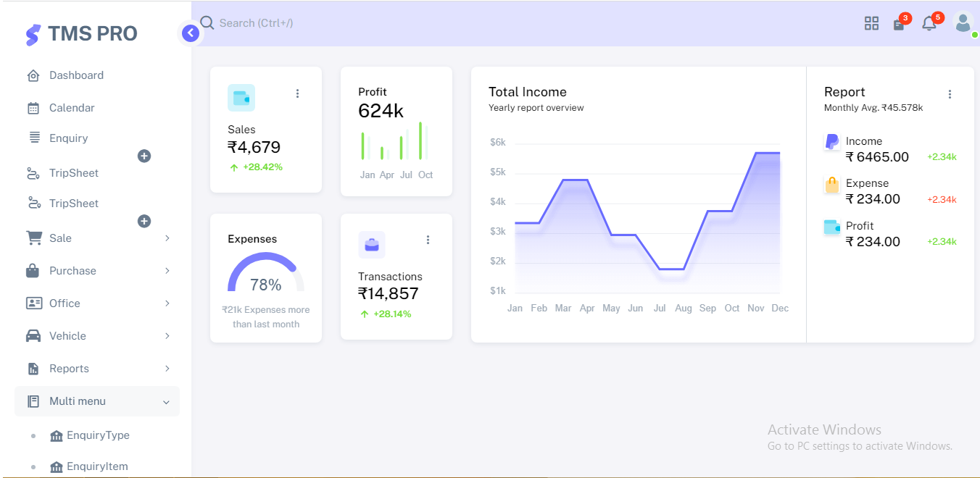The width and height of the screenshot is (980, 478).
Task: Click the Transactions briefcase icon
Action: click(x=372, y=245)
